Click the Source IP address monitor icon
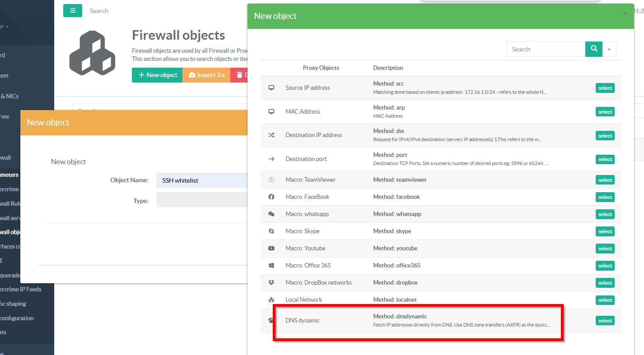The width and height of the screenshot is (644, 355). 271,88
